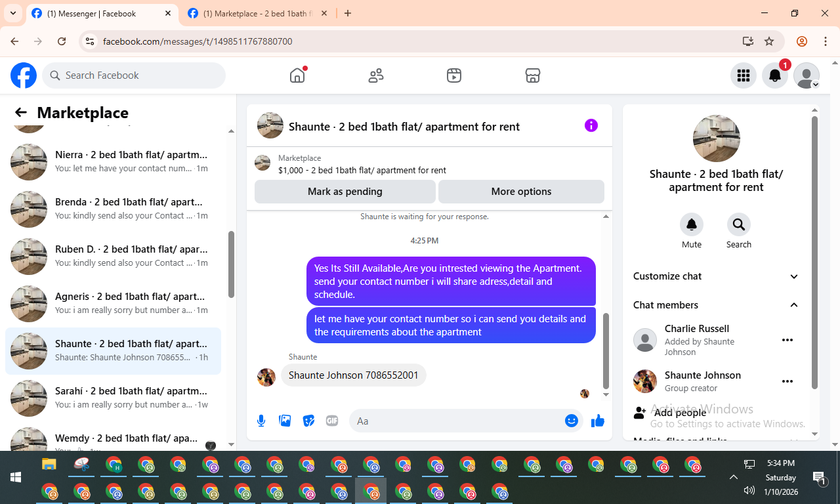Click the large listing photo in right panel
This screenshot has width=840, height=504.
click(x=717, y=138)
